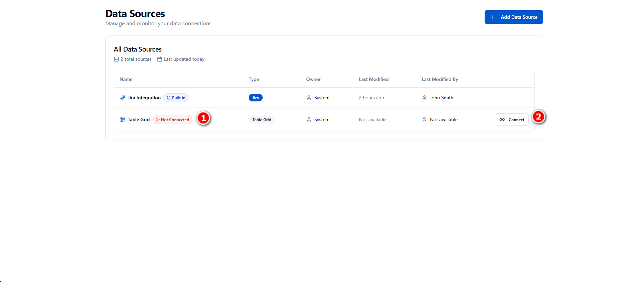Click the calendar icon by 'Last updated today'

tap(160, 59)
